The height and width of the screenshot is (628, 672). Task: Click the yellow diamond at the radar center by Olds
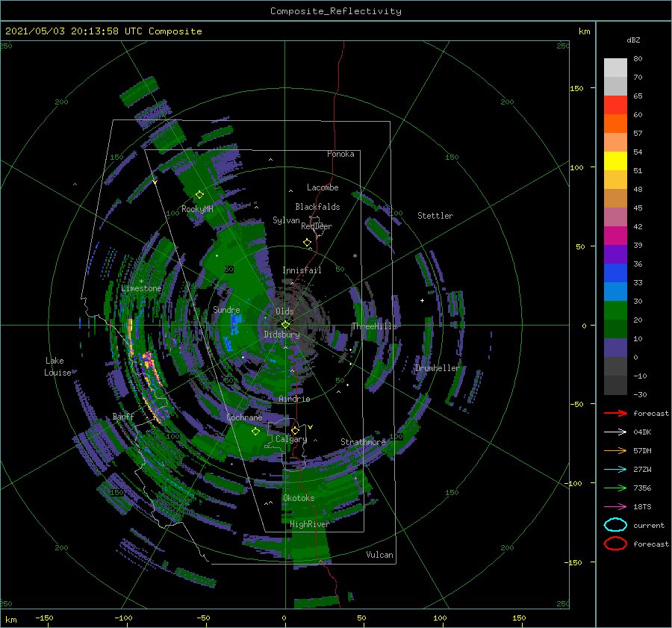click(x=285, y=325)
